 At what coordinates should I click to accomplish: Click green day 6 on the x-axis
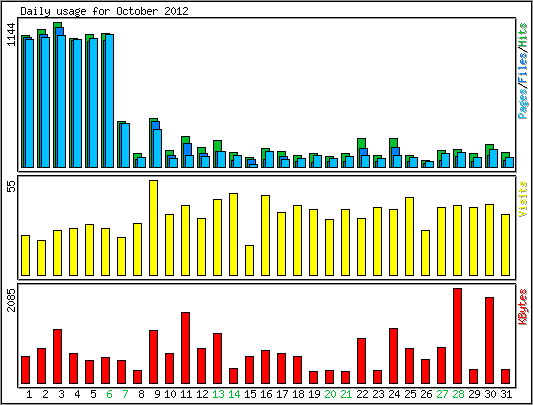click(109, 394)
